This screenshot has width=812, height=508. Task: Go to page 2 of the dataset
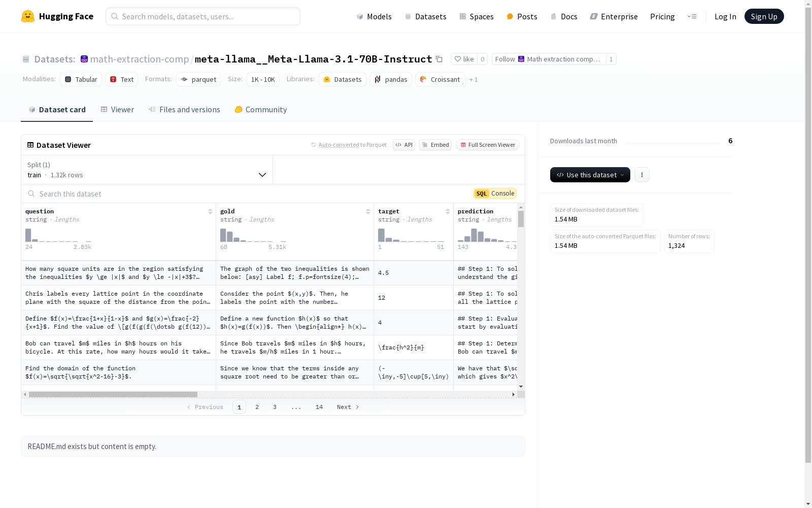pos(257,407)
